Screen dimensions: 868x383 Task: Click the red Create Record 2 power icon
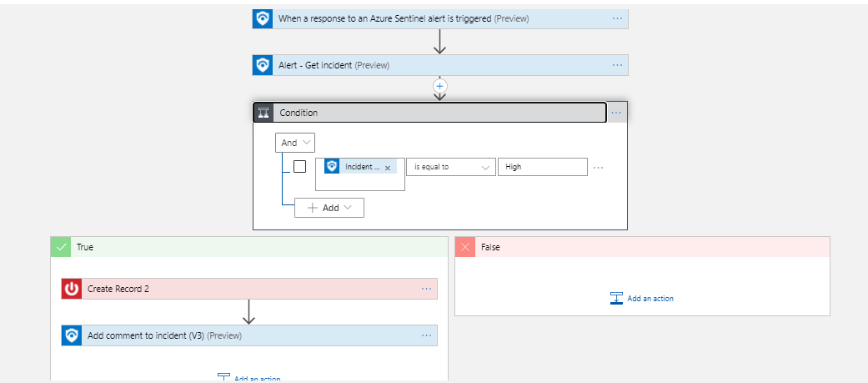point(72,289)
